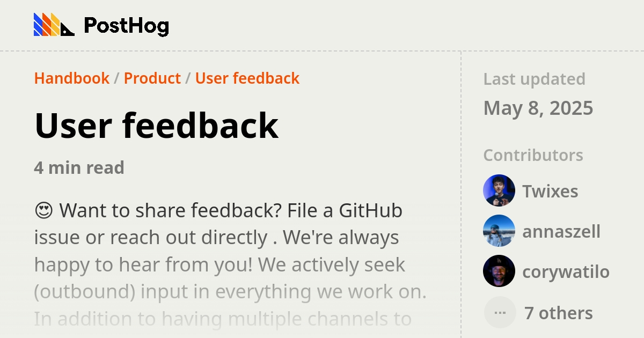Click the corywatilo contributor name

click(x=566, y=271)
